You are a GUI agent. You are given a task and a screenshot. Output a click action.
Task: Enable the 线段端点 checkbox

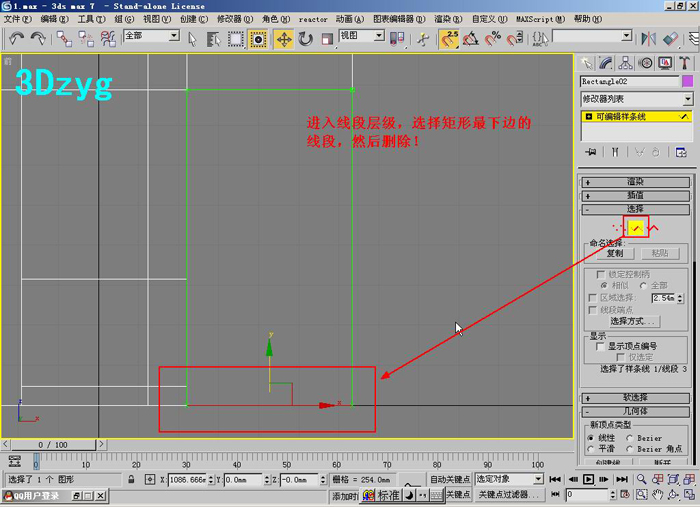[x=593, y=310]
